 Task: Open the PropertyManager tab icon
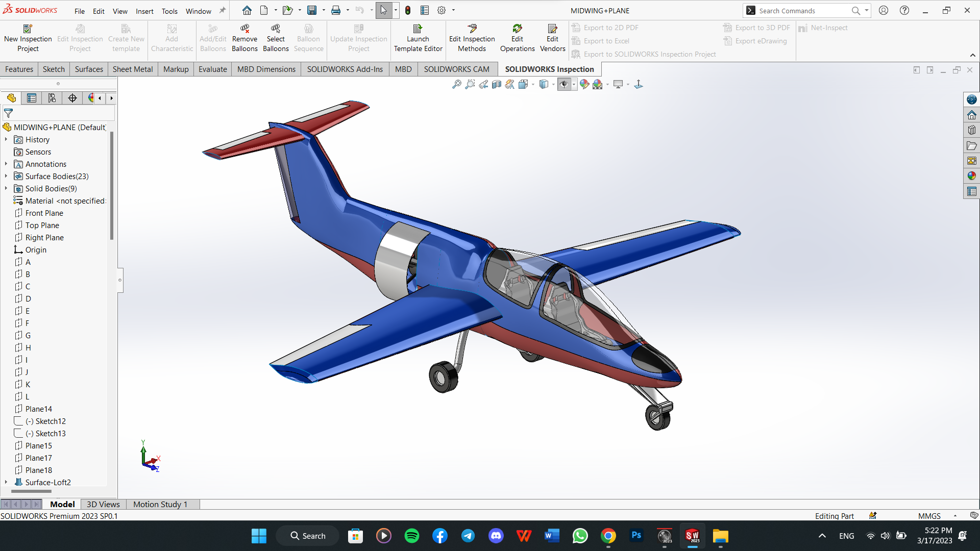tap(32, 98)
